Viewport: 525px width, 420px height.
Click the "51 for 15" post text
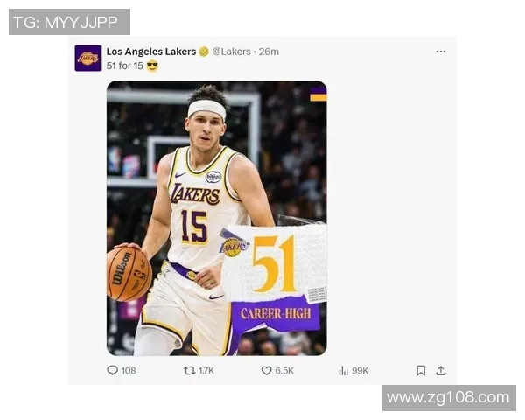tap(125, 66)
